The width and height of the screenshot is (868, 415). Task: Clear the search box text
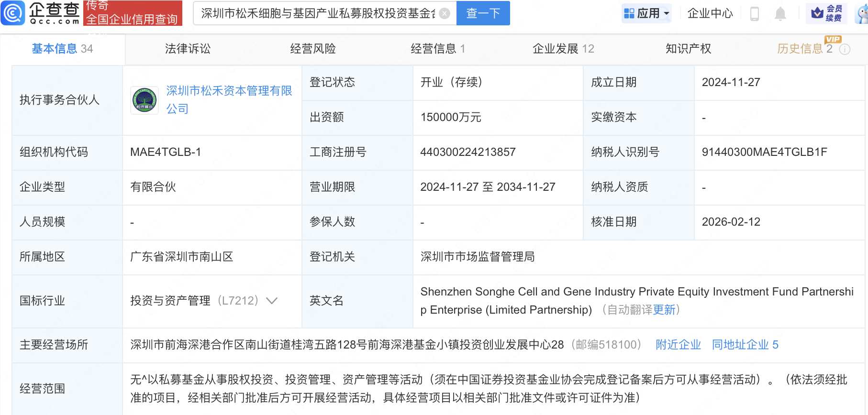445,13
